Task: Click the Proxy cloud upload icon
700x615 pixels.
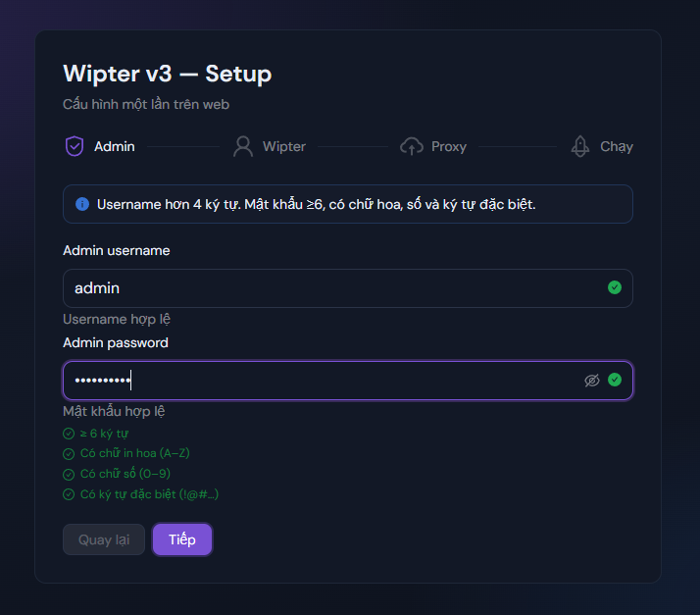Action: click(412, 146)
